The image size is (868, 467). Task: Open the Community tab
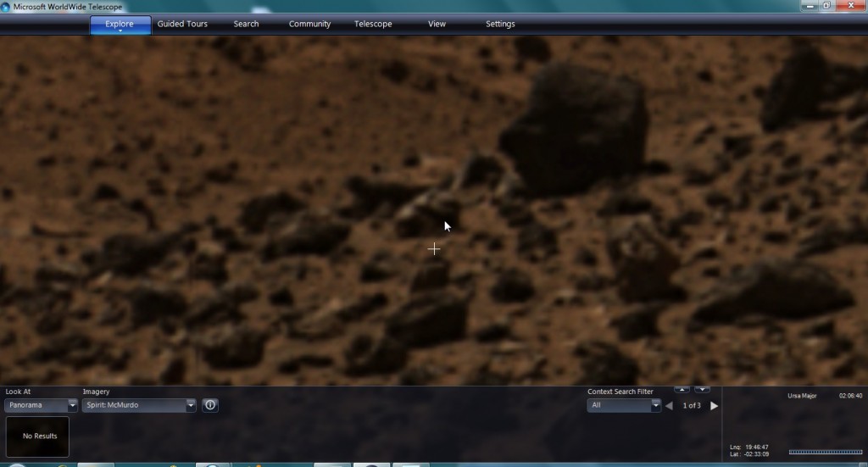click(x=309, y=24)
